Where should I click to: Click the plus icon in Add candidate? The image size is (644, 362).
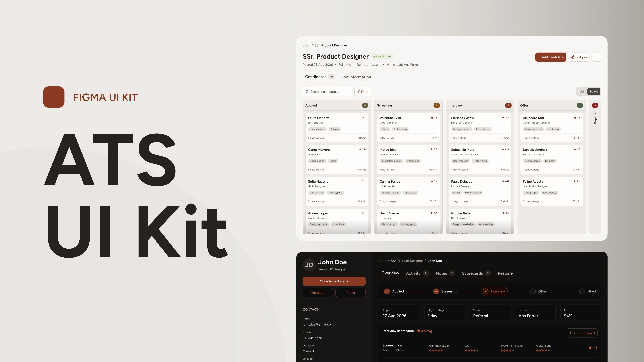pos(539,57)
